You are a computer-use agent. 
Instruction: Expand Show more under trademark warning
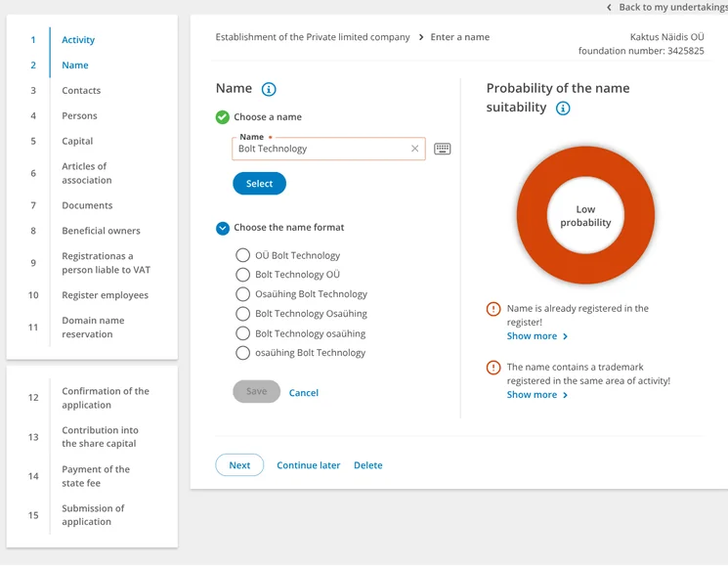click(536, 395)
